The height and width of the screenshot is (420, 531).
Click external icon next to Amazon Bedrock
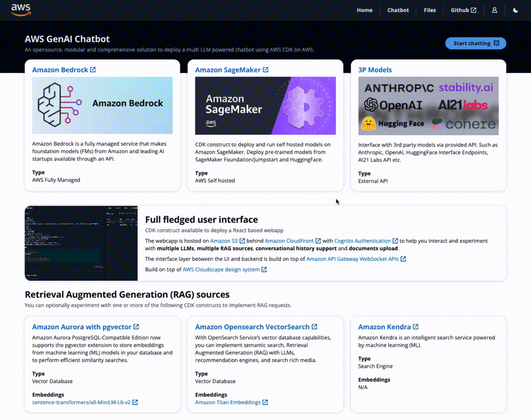click(x=93, y=69)
